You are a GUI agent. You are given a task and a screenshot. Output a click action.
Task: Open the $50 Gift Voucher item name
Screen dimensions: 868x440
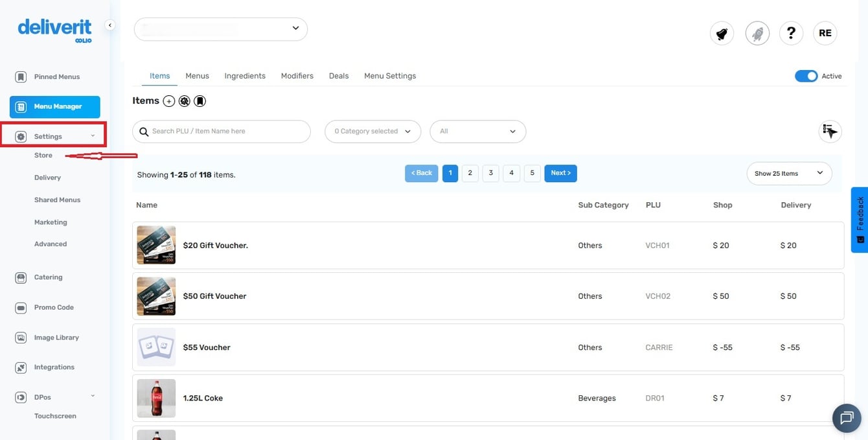(214, 296)
